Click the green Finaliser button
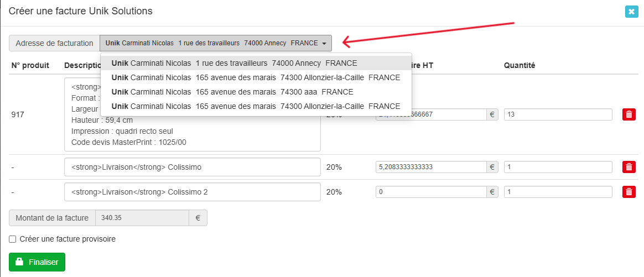644x277 pixels. click(37, 262)
